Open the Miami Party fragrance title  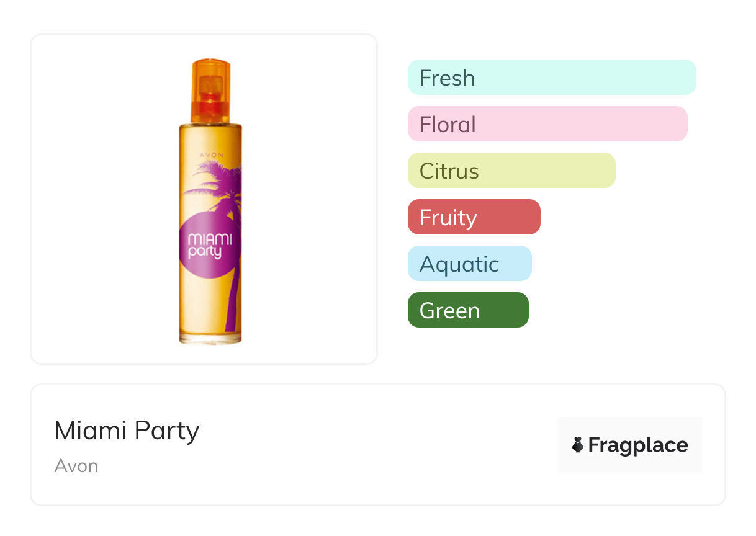pos(127,431)
